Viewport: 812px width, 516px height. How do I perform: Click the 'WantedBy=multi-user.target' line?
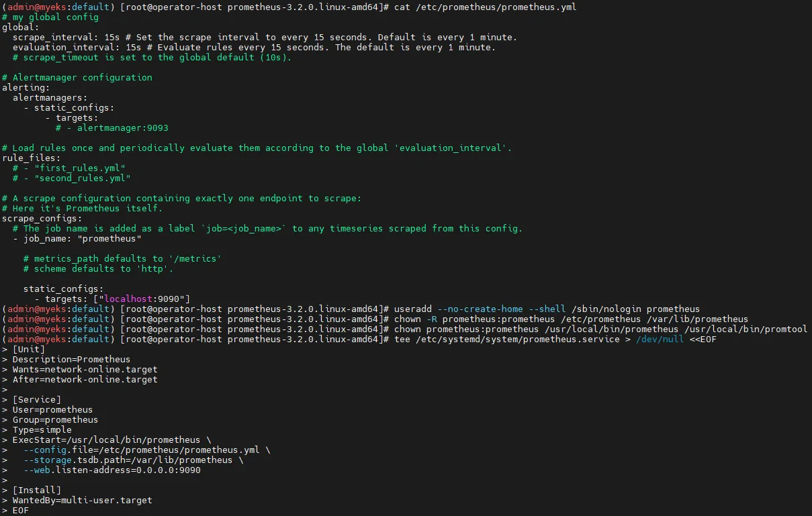point(83,500)
